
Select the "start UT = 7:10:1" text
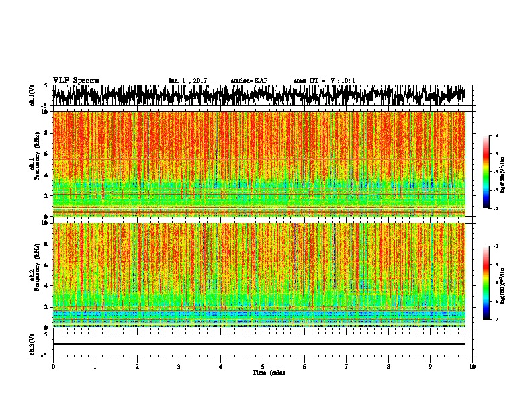coord(324,81)
